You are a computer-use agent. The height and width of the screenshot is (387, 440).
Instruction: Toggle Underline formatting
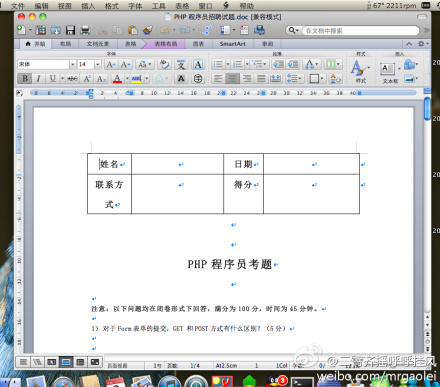[52, 79]
